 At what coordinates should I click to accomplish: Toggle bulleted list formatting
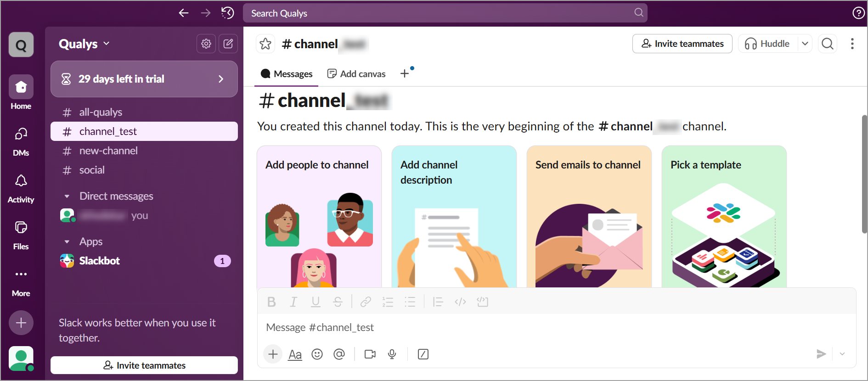pos(410,302)
